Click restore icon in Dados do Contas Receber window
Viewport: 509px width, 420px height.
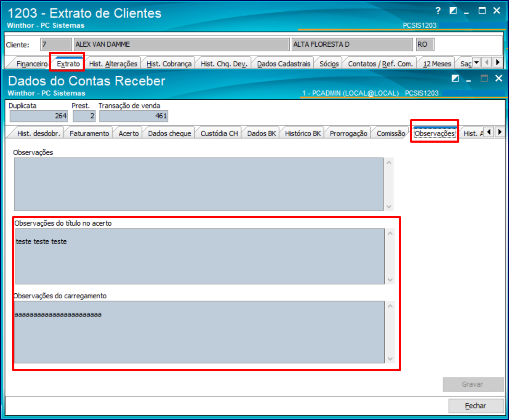[455, 78]
